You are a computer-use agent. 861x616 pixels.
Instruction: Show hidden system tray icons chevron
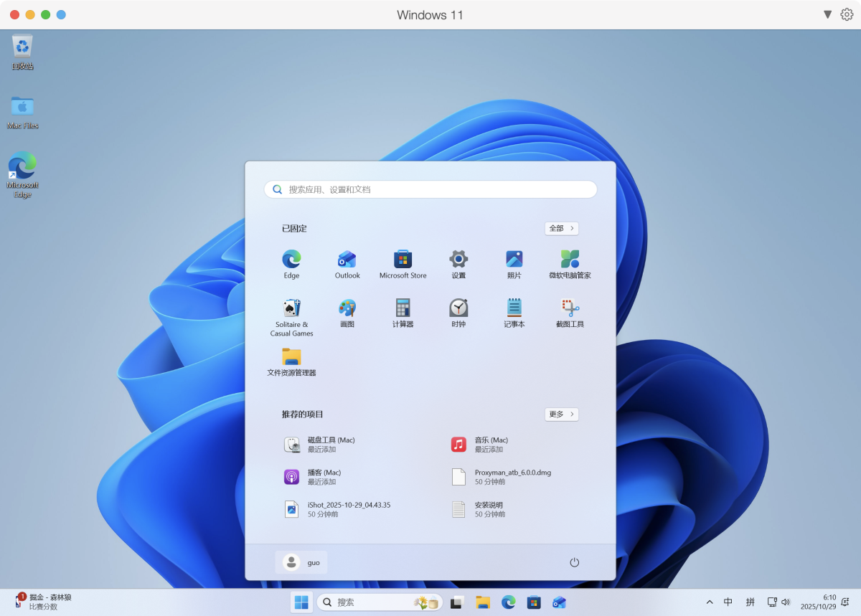(710, 602)
